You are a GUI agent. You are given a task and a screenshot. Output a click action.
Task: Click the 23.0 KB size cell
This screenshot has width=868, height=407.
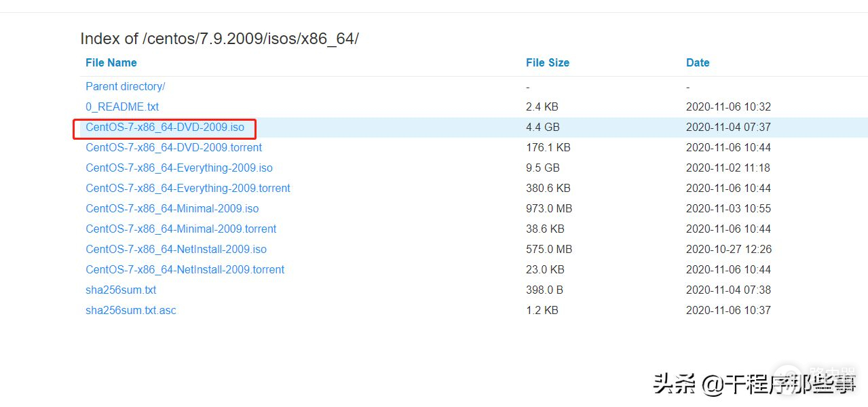545,269
